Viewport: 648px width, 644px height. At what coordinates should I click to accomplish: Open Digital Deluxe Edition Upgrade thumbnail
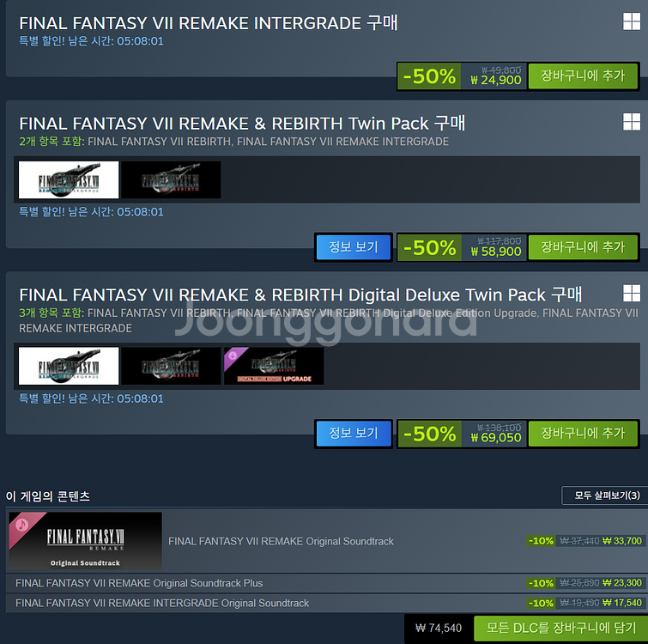coord(274,367)
